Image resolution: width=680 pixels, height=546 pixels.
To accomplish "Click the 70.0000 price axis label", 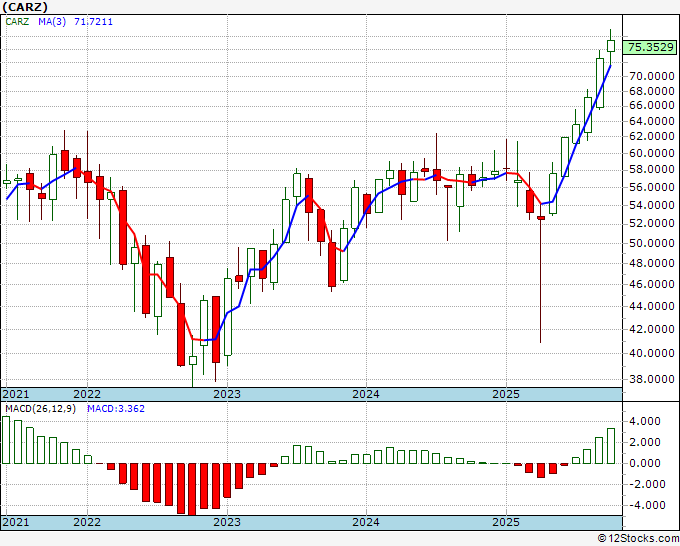I will pos(651,76).
